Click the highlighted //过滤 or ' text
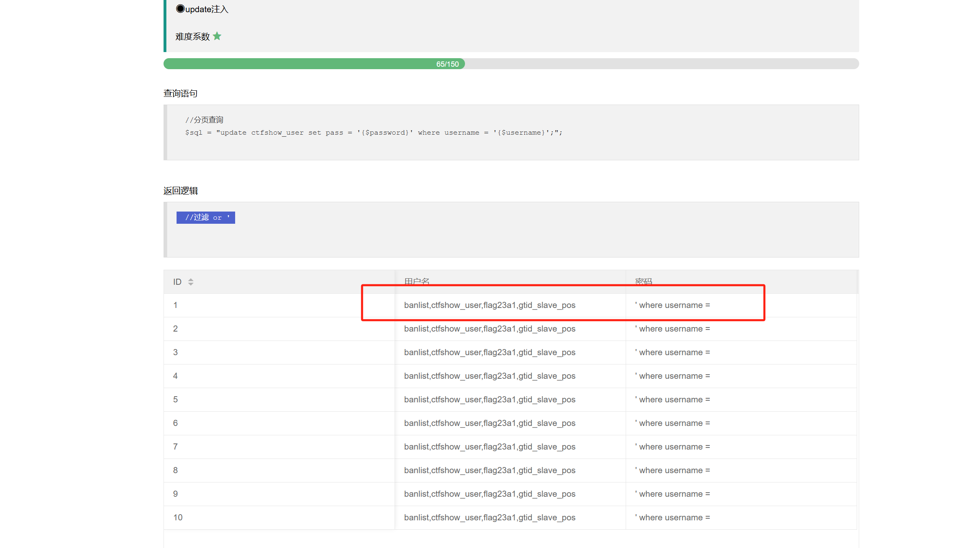The width and height of the screenshot is (980, 548). [x=206, y=218]
